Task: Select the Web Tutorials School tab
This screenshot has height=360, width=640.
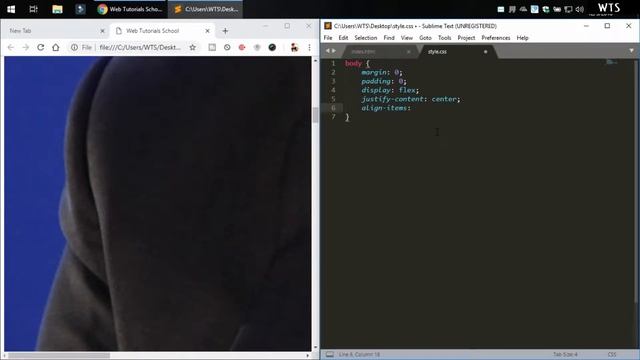Action: click(x=162, y=31)
